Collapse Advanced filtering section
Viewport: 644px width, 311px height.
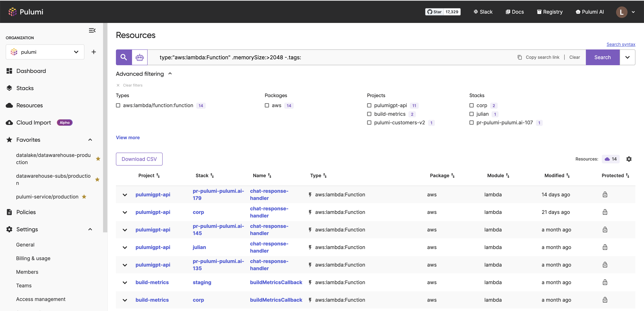[170, 74]
